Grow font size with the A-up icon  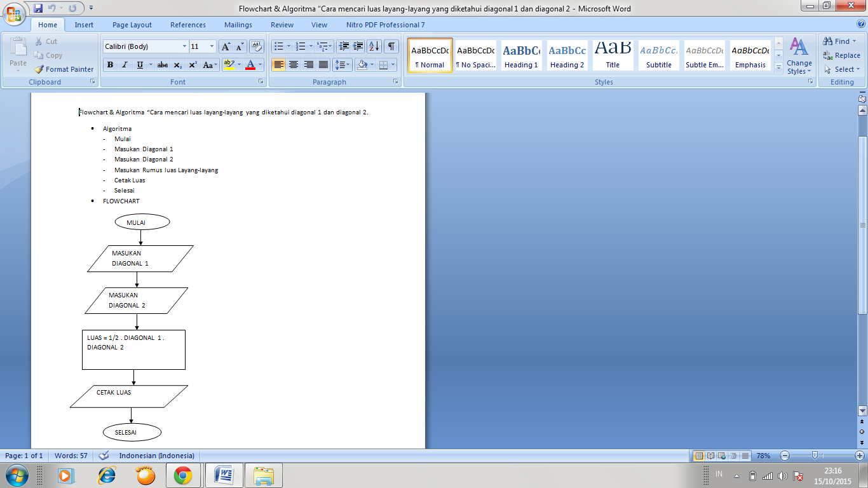[x=226, y=46]
